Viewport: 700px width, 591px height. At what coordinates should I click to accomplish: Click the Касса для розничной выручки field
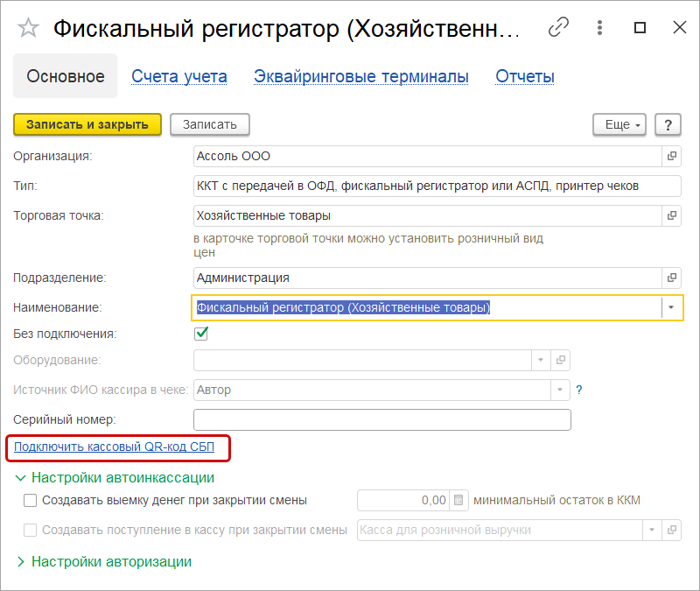[500, 531]
